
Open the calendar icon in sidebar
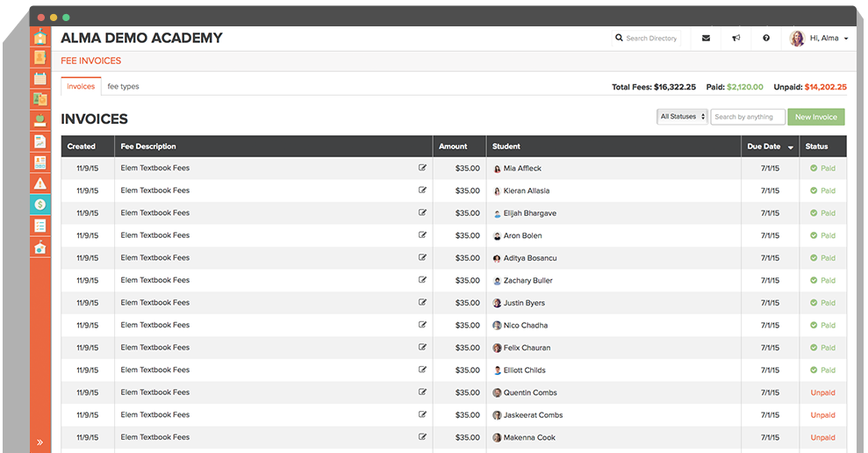40,79
